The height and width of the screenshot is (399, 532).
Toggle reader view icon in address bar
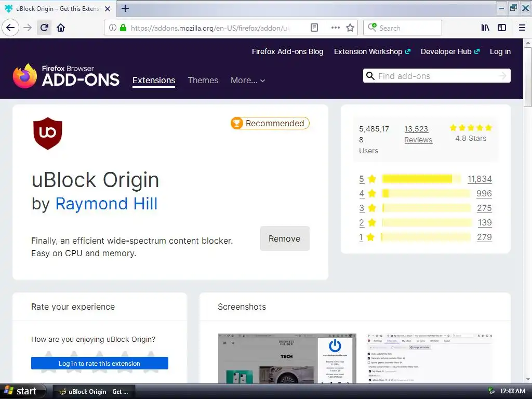[x=314, y=28]
